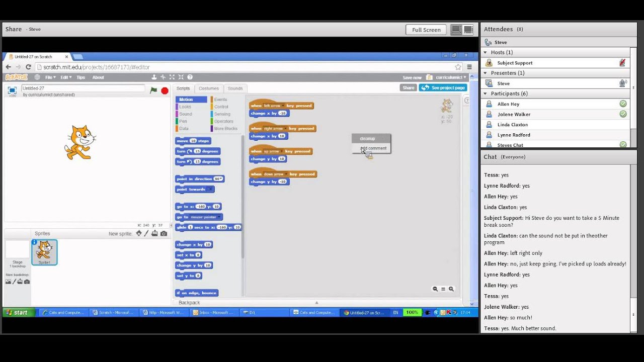Toggle stage full screen mode icon
This screenshot has width=644, height=362.
pos(12,90)
